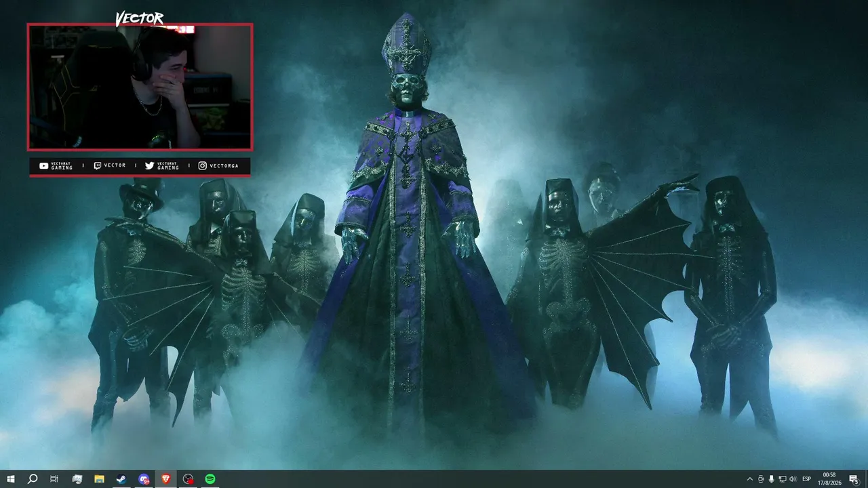Image resolution: width=868 pixels, height=488 pixels.
Task: Click the Meet Now tray icon
Action: [760, 479]
